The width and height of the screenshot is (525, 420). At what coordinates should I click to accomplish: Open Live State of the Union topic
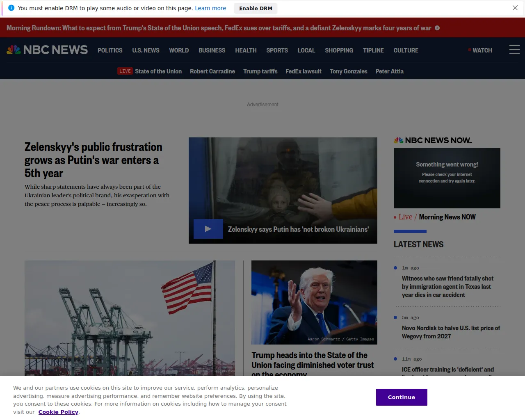(x=150, y=71)
